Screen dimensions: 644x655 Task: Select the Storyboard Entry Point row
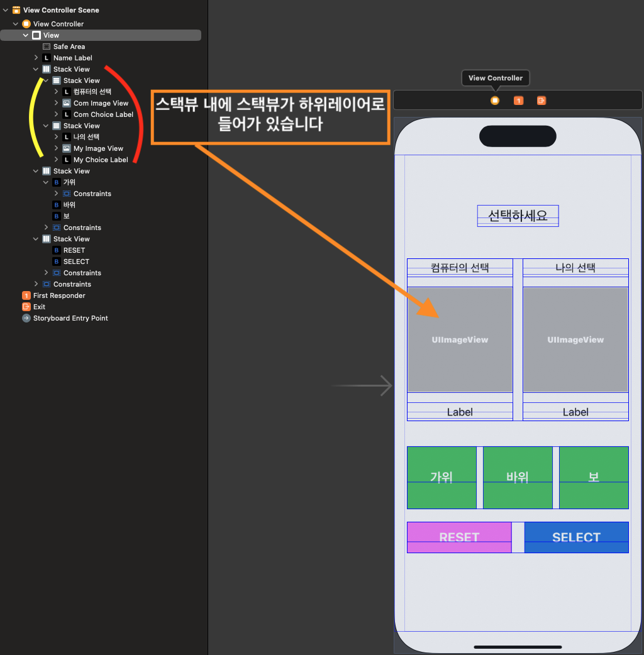click(x=101, y=318)
